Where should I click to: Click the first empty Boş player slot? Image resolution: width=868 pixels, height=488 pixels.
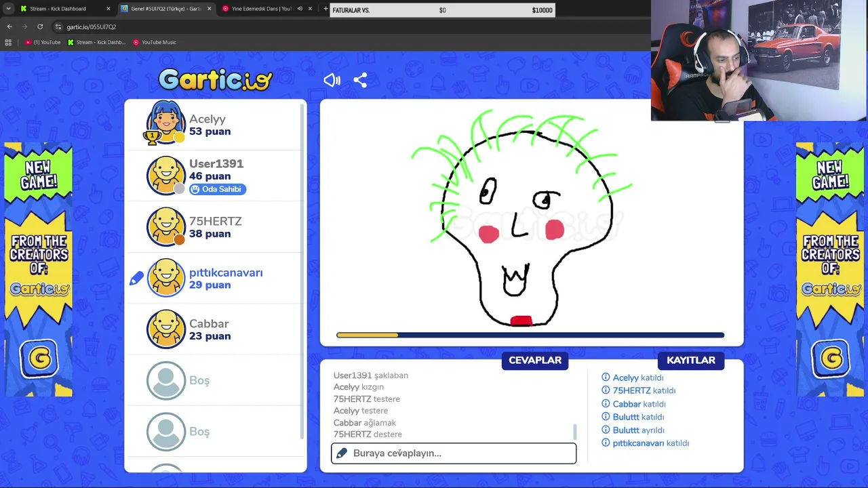pos(166,380)
